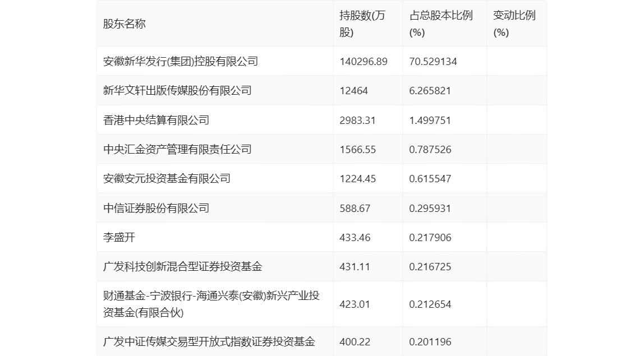Screen dimensions: 644x356
Task: Select 新华文轩出版传媒股份有限公司 shareholder name
Action: point(177,90)
